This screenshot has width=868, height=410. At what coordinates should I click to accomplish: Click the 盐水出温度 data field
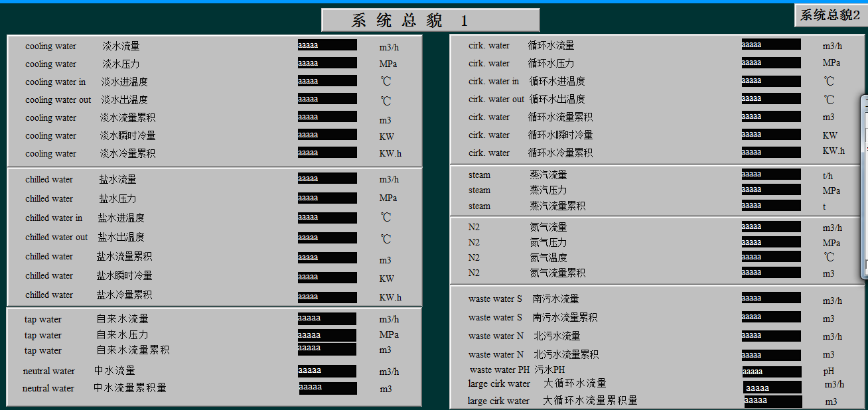(326, 237)
